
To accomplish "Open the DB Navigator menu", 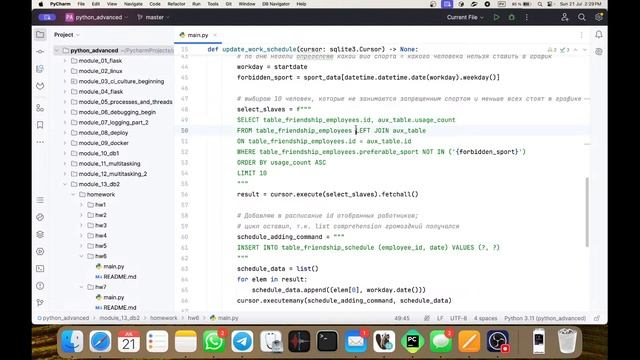I will tap(276, 4).
